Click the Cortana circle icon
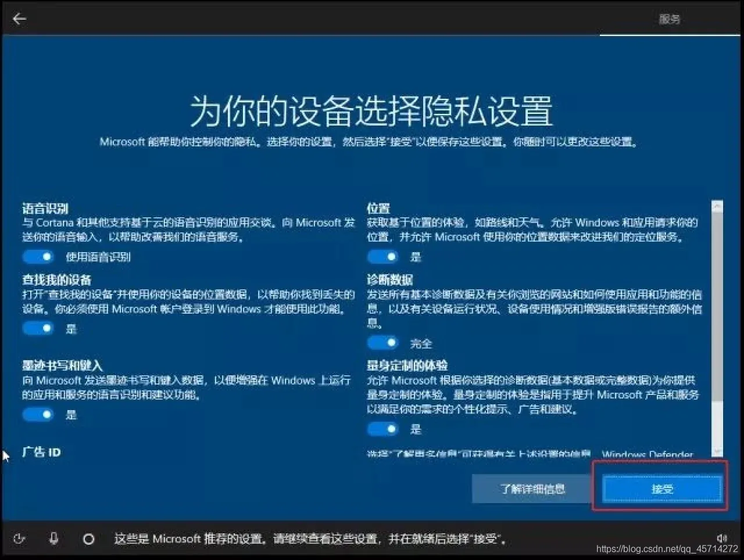744x560 pixels. [88, 539]
